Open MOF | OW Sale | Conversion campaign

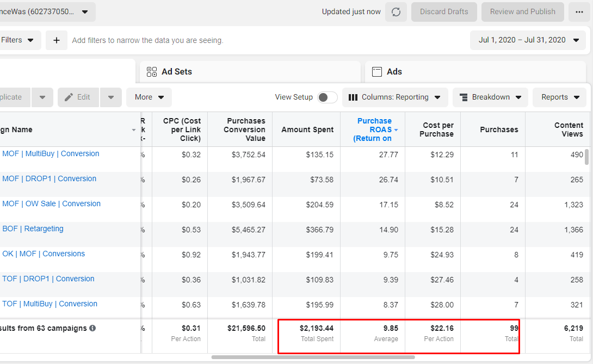51,203
